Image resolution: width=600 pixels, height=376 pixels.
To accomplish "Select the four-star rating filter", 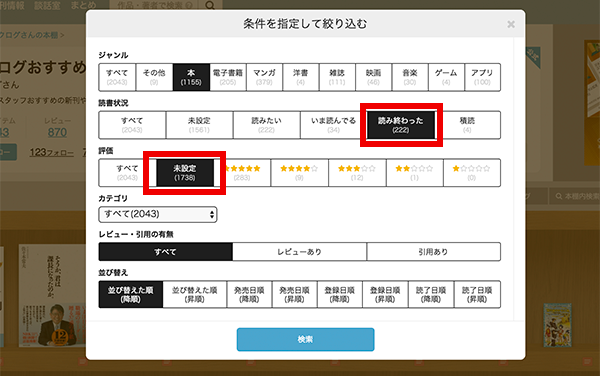I will coord(299,173).
